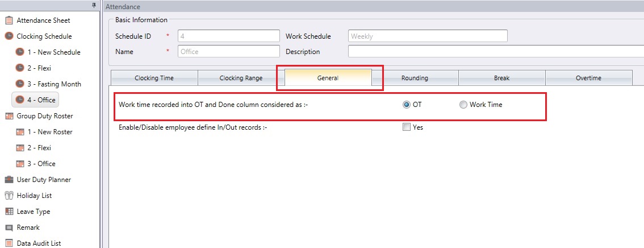Viewport: 644px width, 248px height.
Task: Select the OT radio button
Action: [407, 105]
